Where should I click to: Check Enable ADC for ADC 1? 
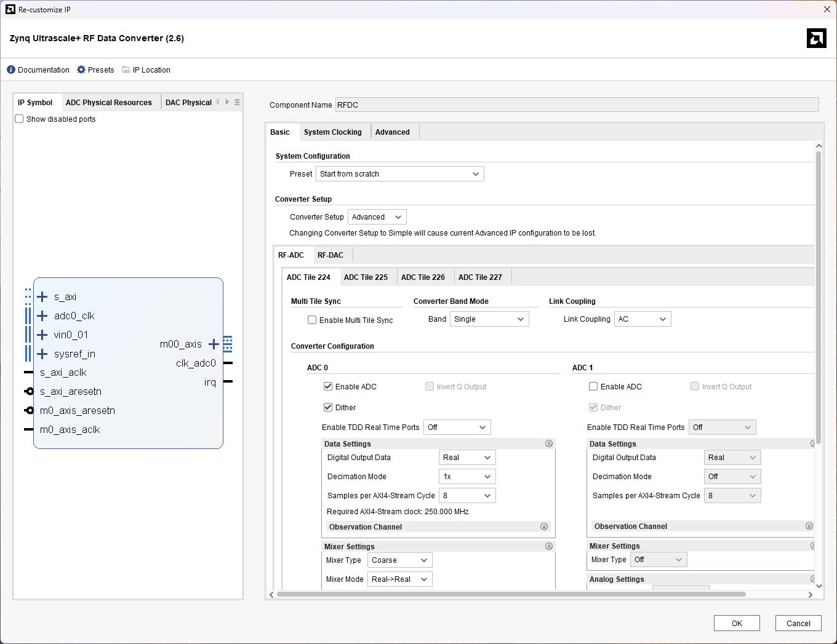[593, 387]
